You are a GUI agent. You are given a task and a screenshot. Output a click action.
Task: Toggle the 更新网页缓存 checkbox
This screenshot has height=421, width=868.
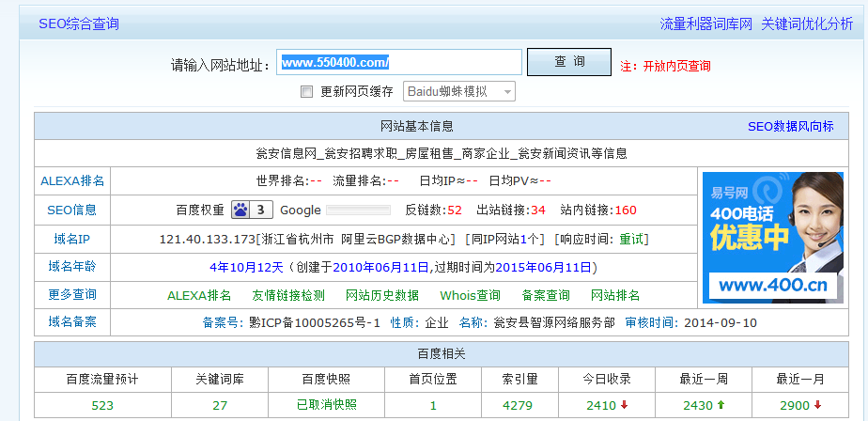point(306,92)
